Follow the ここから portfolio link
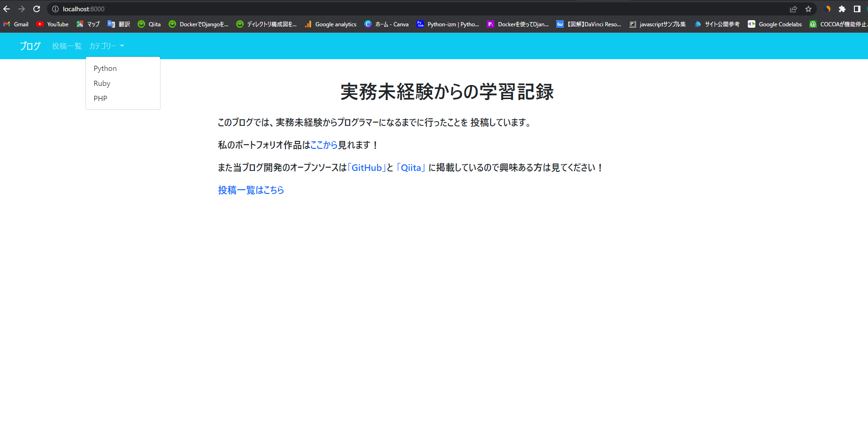Screen dimensions: 868x448 324,145
